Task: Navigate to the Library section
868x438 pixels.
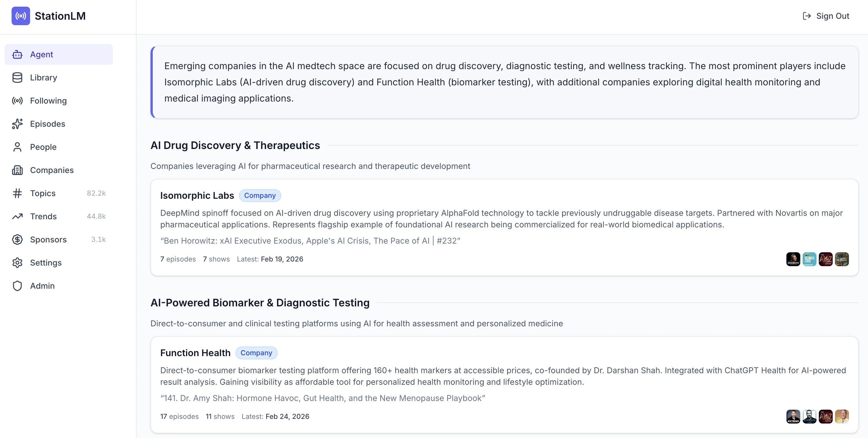Action: [x=43, y=78]
